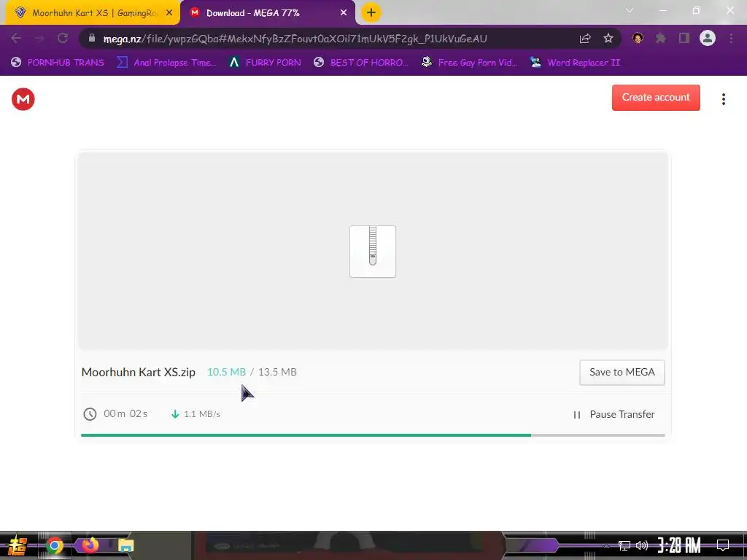
Task: Click the network tray icon
Action: coord(624,545)
